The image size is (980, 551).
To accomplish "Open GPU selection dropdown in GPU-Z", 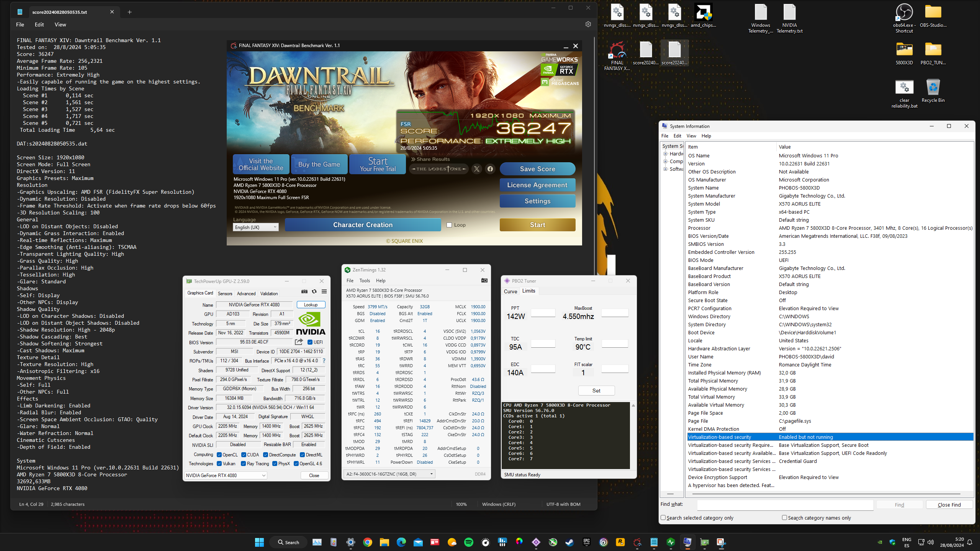I will pyautogui.click(x=226, y=476).
